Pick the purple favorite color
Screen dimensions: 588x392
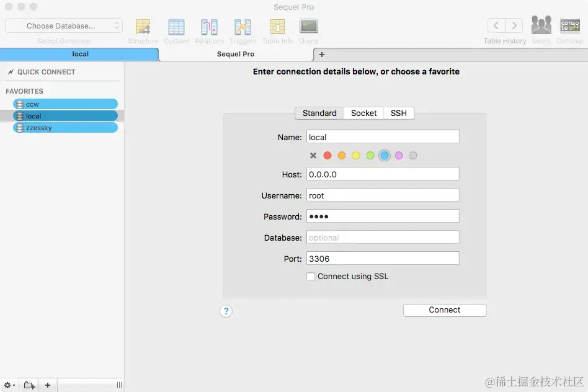(x=399, y=155)
